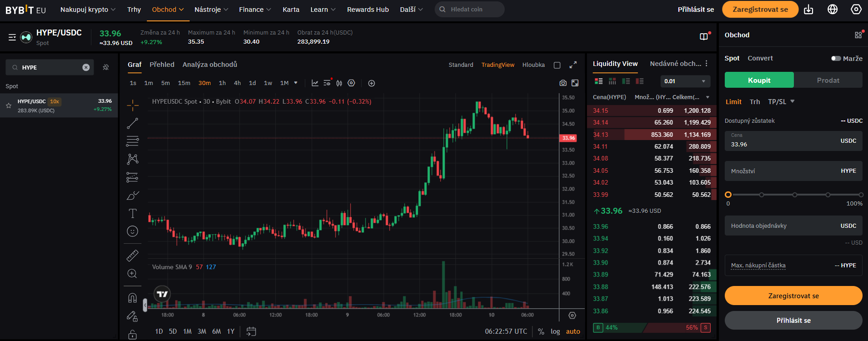Enable the magnet snap mode
Image resolution: width=868 pixels, height=341 pixels.
132,298
